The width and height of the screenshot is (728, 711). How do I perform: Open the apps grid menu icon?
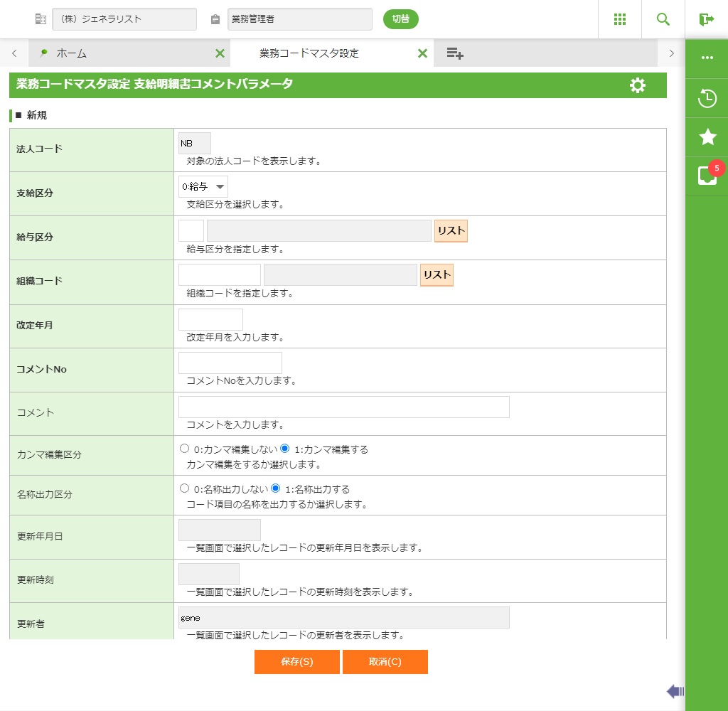(619, 19)
